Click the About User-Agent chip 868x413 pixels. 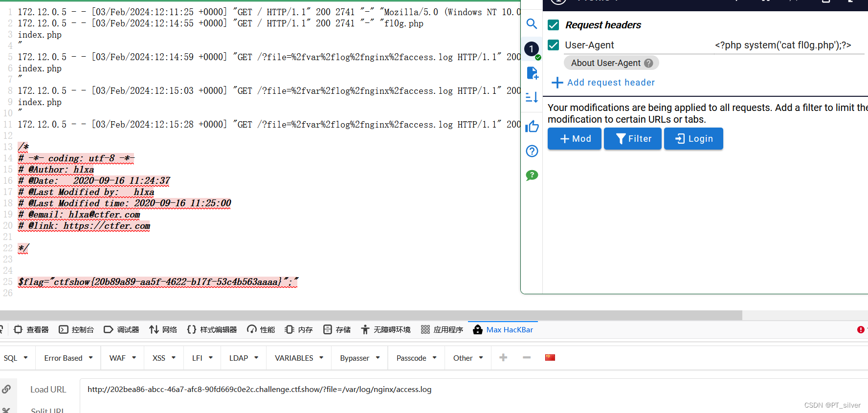[611, 63]
